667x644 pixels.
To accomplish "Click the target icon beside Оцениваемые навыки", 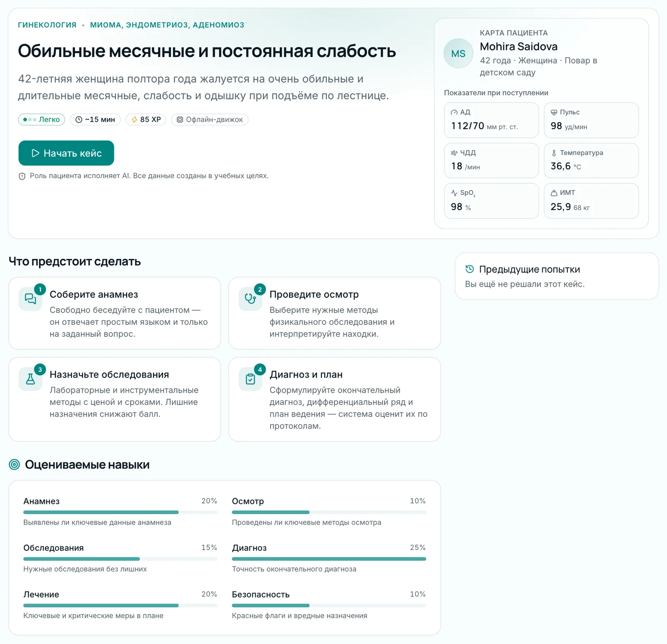I will click(x=14, y=464).
